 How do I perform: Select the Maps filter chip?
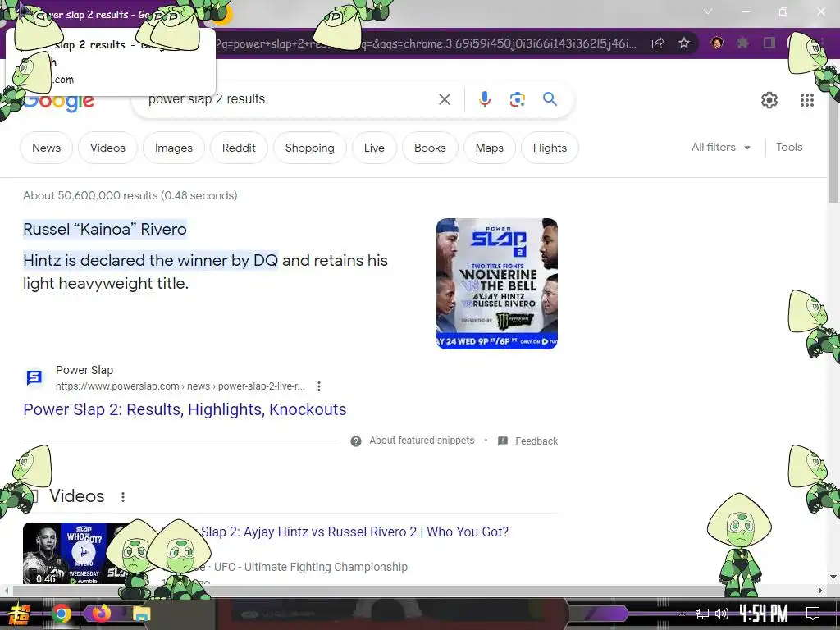pyautogui.click(x=489, y=148)
